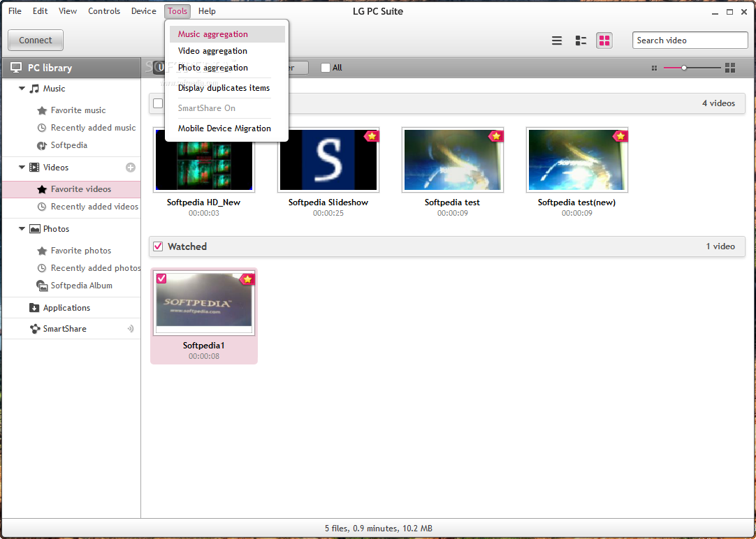The width and height of the screenshot is (756, 539).
Task: Click the Connect button
Action: [x=36, y=40]
